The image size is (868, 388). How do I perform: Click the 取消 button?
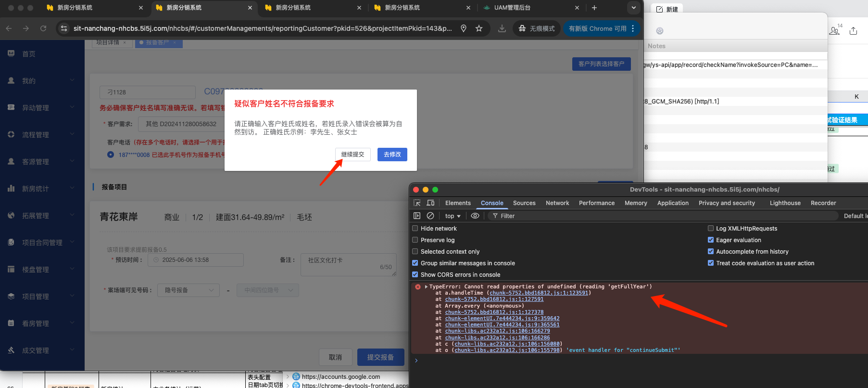(x=335, y=357)
